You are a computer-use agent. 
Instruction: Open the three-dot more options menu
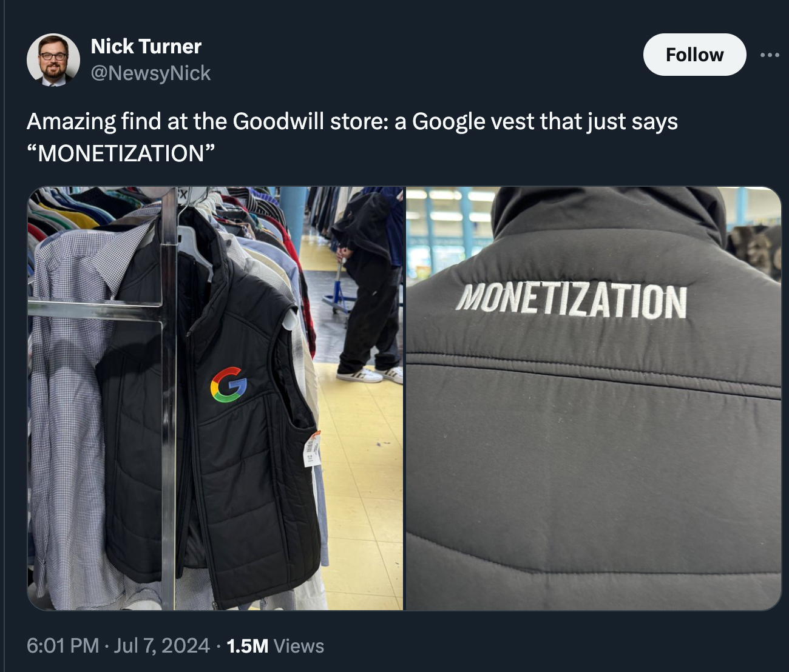[x=770, y=55]
